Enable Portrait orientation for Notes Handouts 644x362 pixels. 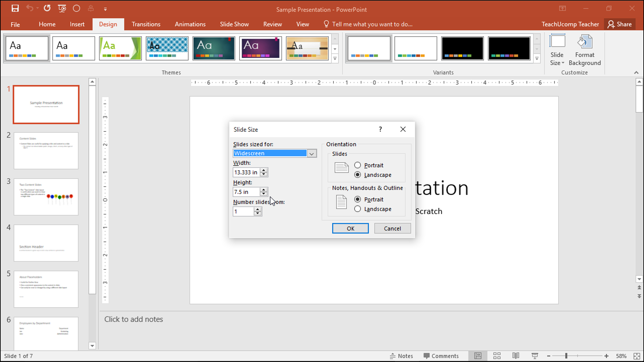tap(357, 199)
